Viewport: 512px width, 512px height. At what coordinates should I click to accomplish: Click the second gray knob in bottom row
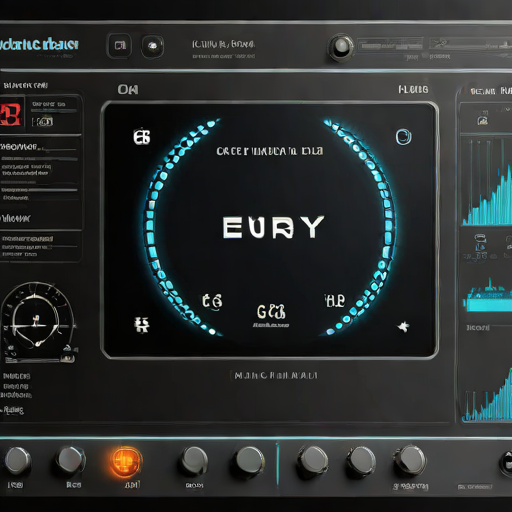[x=70, y=460]
